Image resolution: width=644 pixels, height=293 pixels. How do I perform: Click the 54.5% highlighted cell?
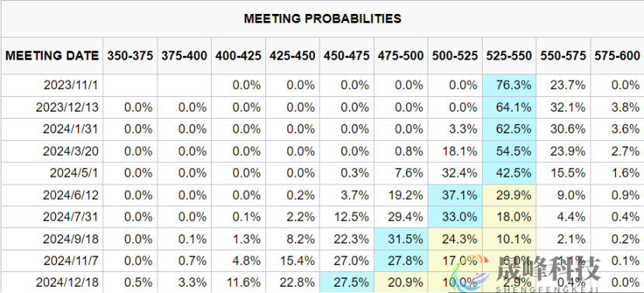coord(509,151)
